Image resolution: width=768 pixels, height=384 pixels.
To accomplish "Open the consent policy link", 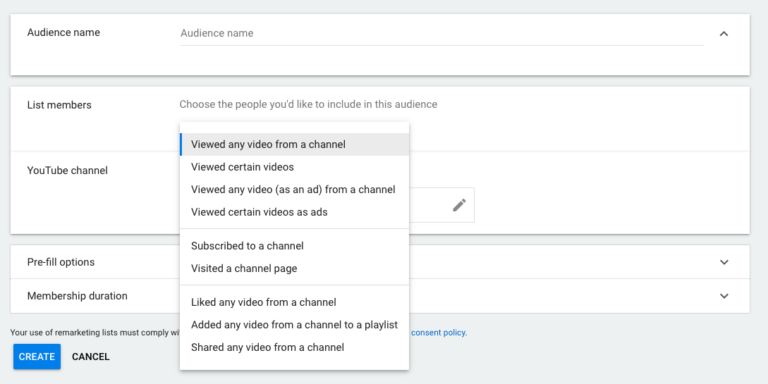I will click(x=439, y=333).
